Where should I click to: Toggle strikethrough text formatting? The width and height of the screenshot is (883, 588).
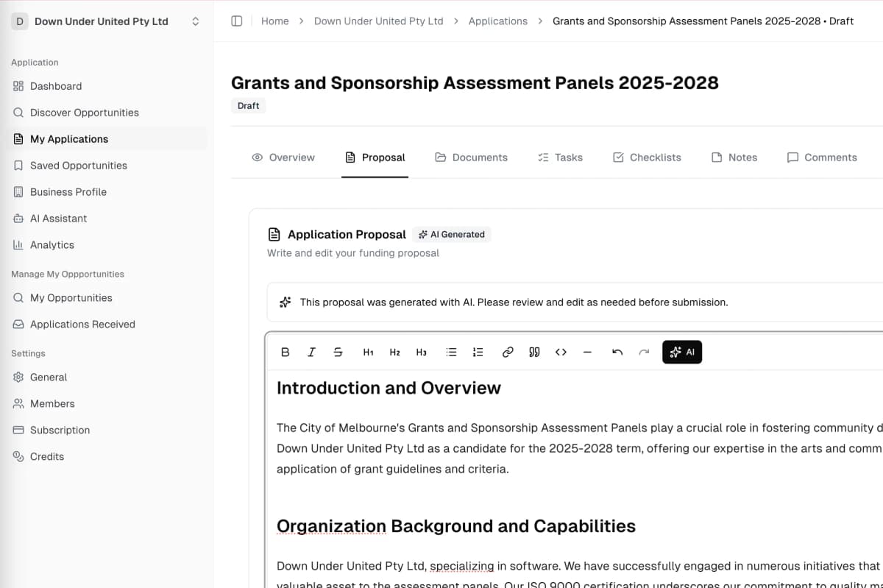pyautogui.click(x=338, y=353)
